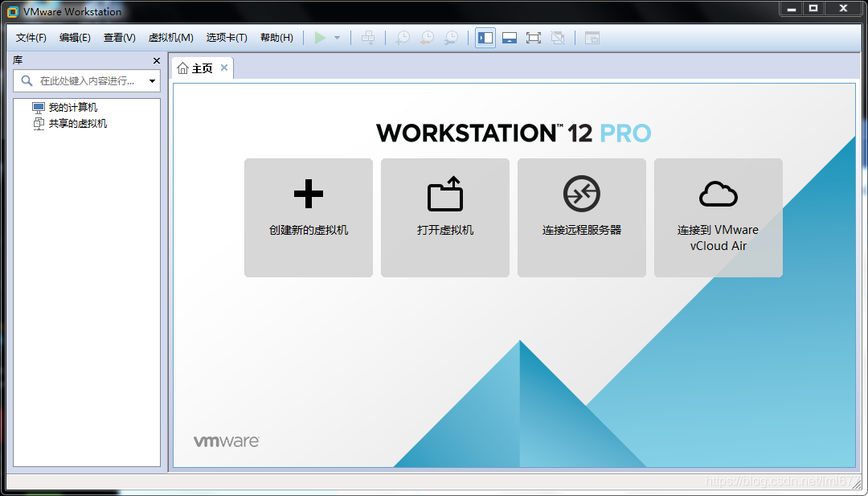Click the Unity mode toolbar icon
The image size is (868, 496).
coord(558,38)
